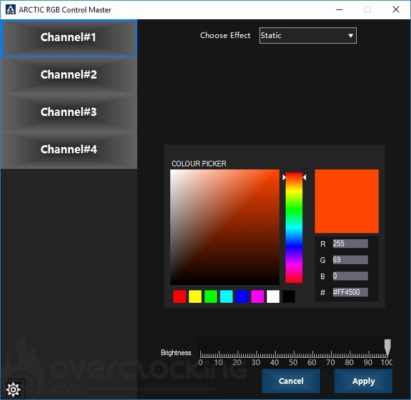Click the ARCTIC logo in title bar
411x400 pixels.
(10, 9)
